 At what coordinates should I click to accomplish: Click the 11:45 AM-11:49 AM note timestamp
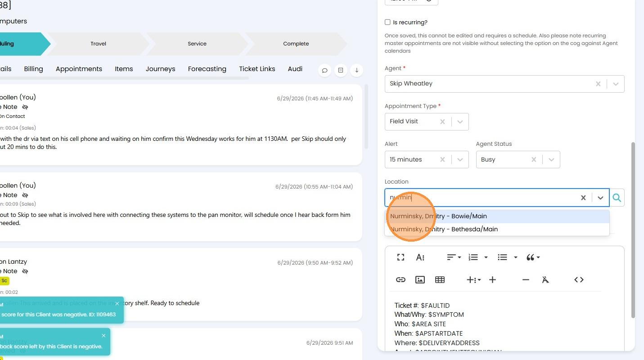click(x=315, y=99)
